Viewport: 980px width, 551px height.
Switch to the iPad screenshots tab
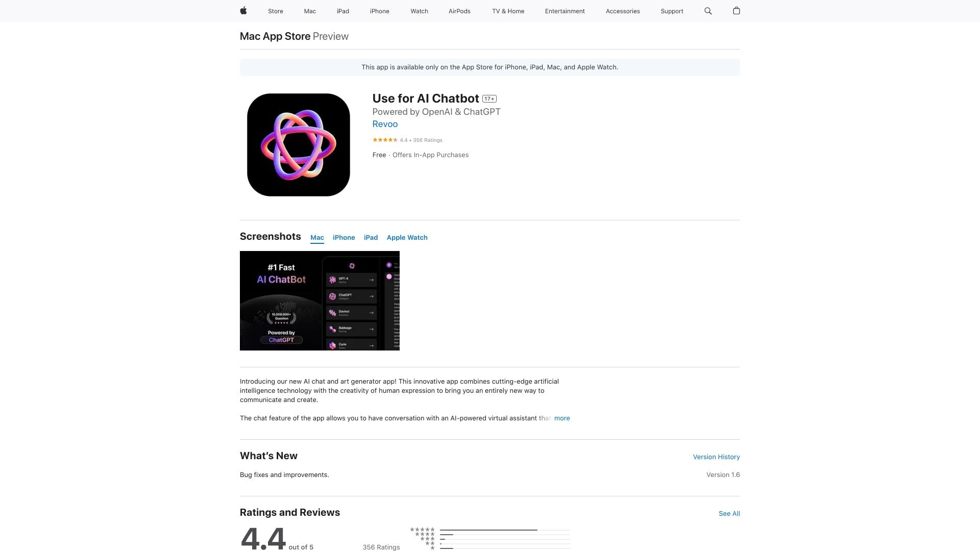(x=371, y=237)
